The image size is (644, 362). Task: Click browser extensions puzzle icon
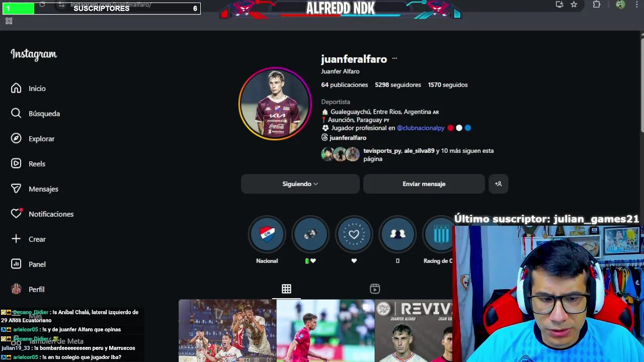(597, 5)
